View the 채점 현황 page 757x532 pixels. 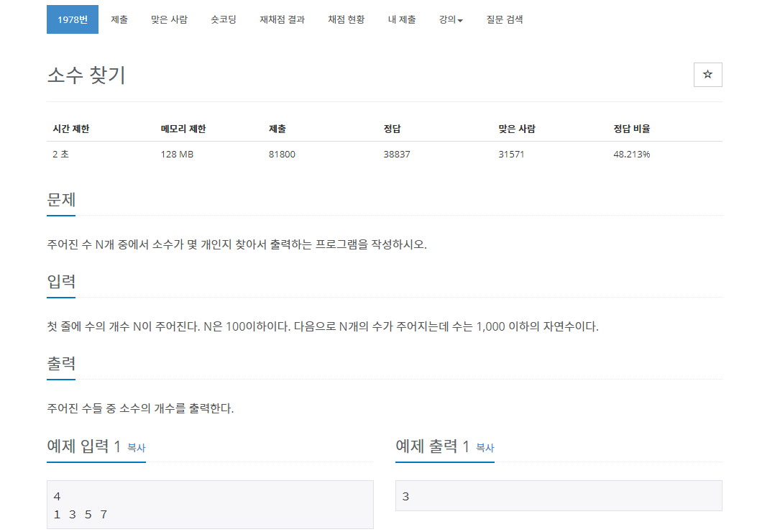pos(346,19)
